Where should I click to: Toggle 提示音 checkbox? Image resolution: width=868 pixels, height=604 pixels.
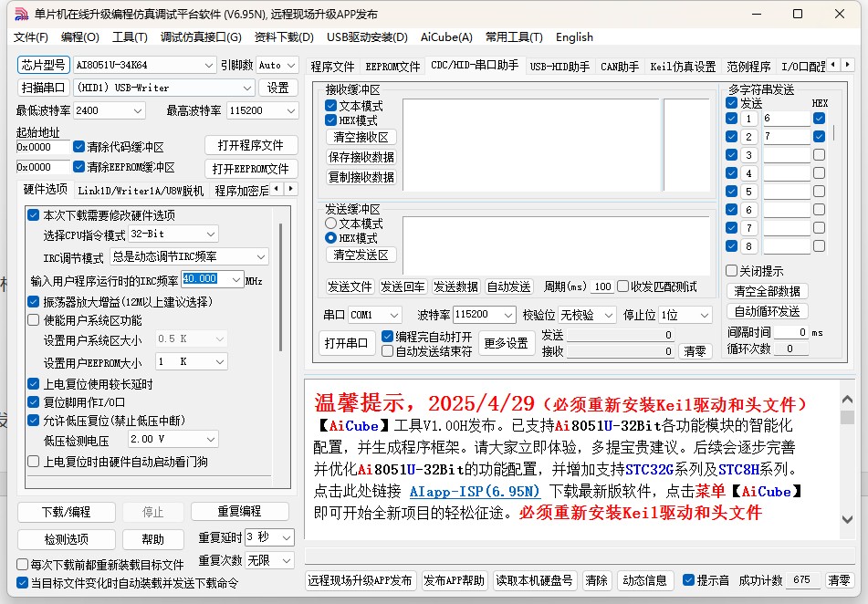click(688, 579)
